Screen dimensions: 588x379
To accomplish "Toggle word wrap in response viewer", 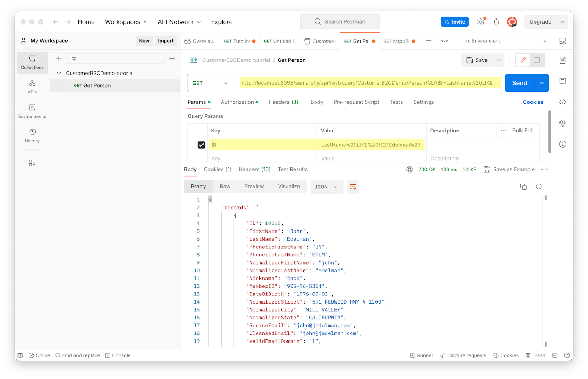I will tap(353, 187).
